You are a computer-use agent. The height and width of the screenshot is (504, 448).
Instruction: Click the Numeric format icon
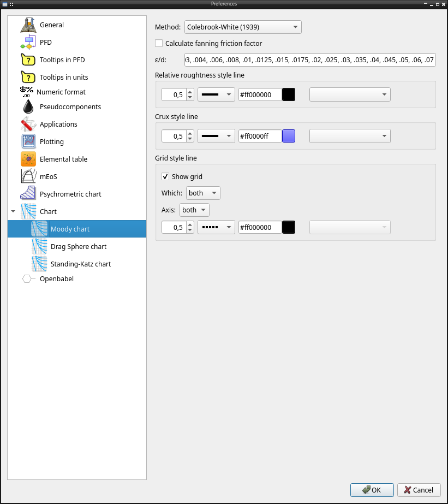click(x=27, y=92)
